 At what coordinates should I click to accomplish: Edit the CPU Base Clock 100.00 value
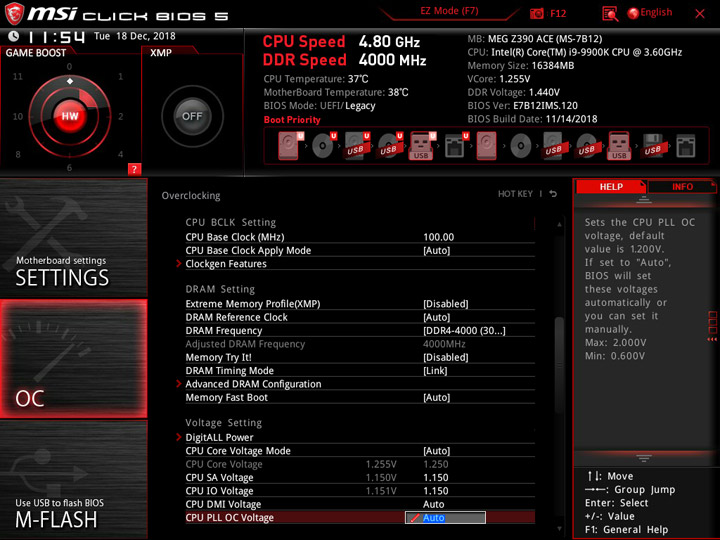pyautogui.click(x=439, y=237)
